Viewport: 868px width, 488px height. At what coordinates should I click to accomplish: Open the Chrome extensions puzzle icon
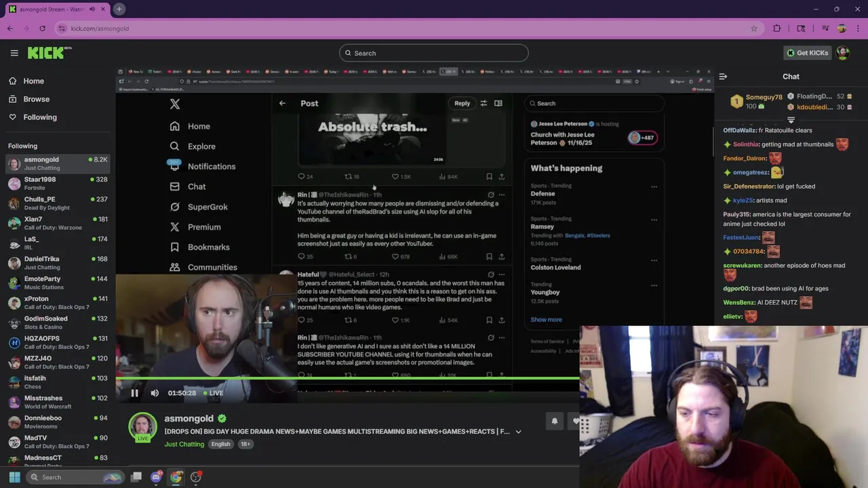pyautogui.click(x=777, y=28)
